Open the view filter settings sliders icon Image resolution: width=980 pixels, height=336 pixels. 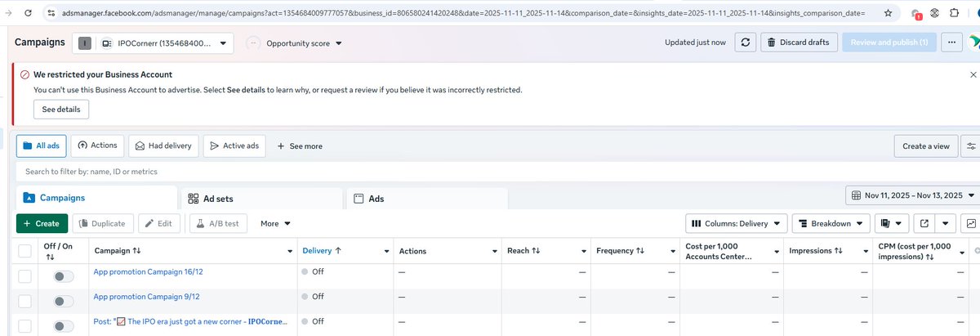tap(970, 146)
